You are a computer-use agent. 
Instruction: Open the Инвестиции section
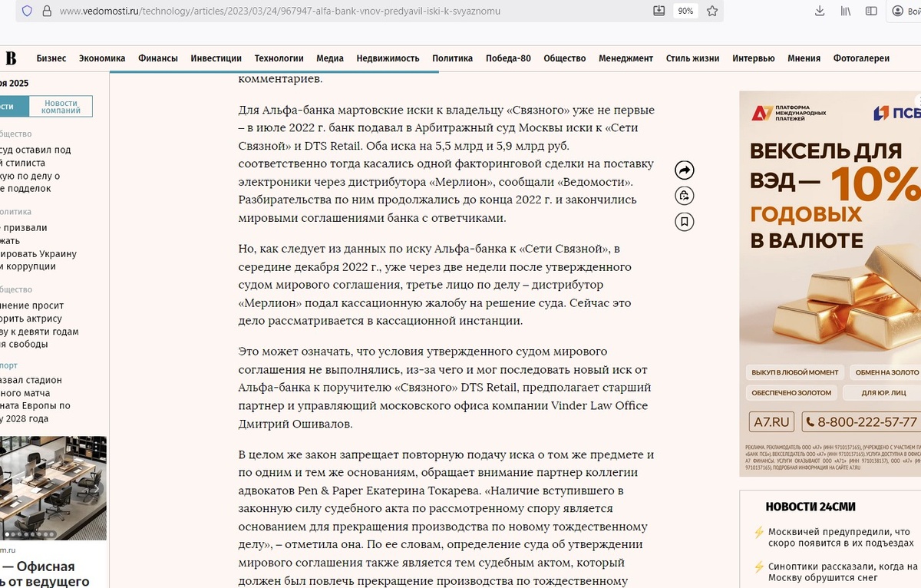coord(216,58)
